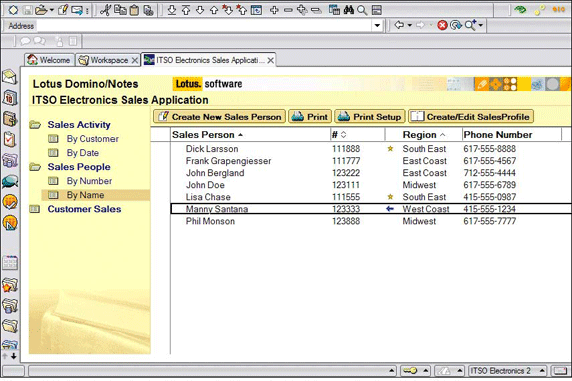The image size is (572, 381).
Task: Open the Calendar bookmark icon
Action: point(10,98)
